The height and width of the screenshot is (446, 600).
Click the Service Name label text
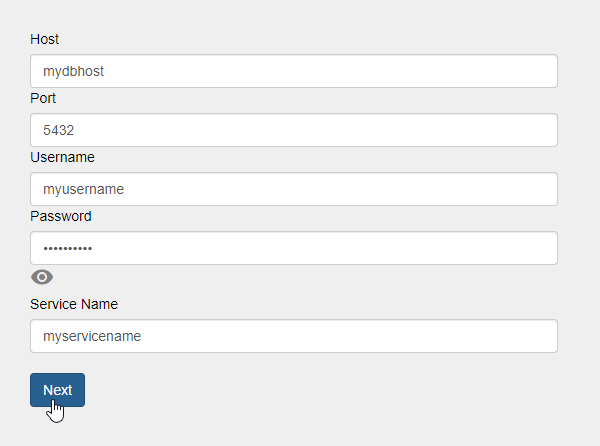75,304
